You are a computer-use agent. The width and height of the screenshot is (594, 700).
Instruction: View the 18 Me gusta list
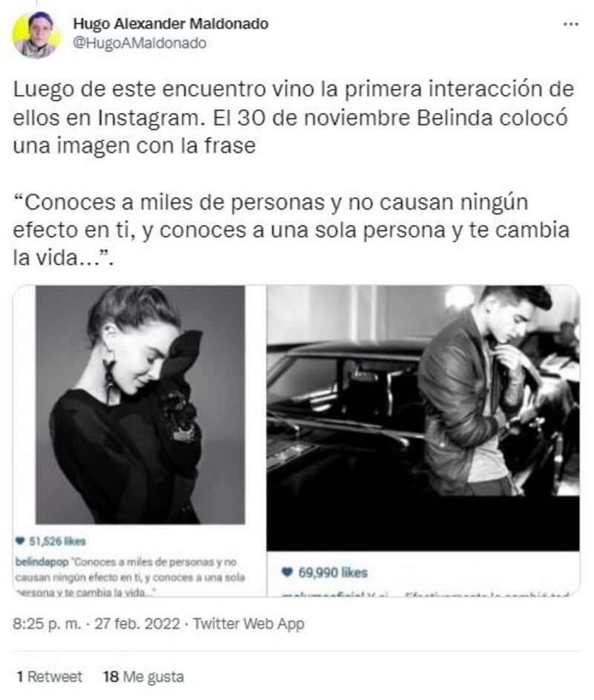143,677
